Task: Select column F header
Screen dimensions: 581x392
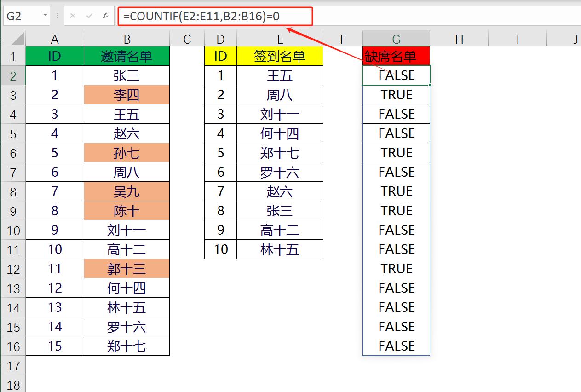Action: [343, 40]
